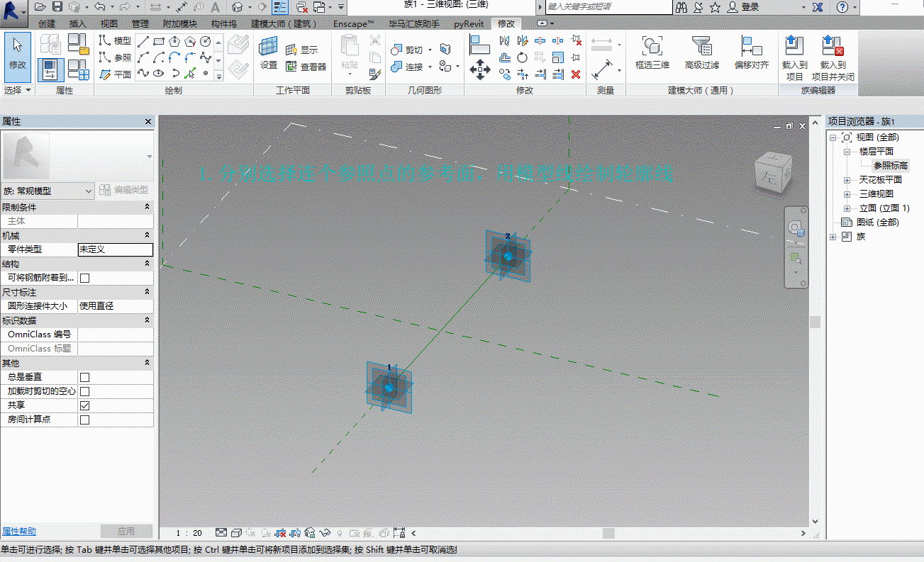
Task: Toggle 可将钢筋附着到 checkbox
Action: pos(84,278)
